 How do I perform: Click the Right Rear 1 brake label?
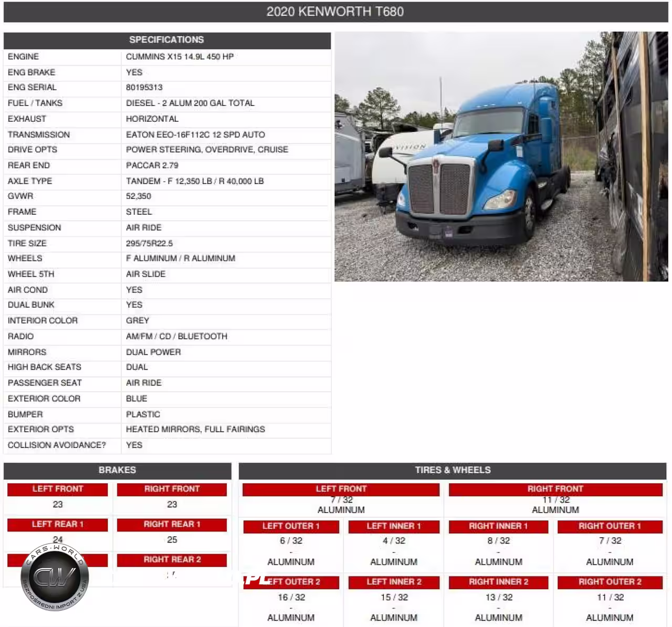click(172, 524)
